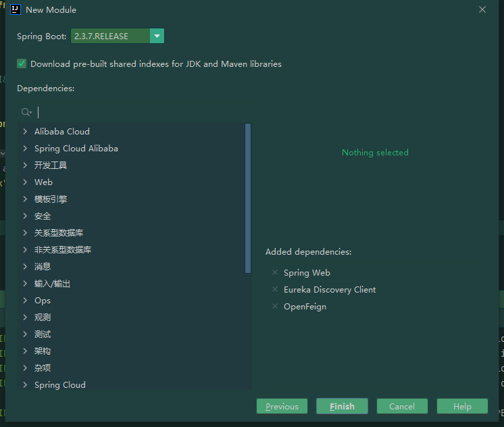The image size is (504, 427).
Task: Select OpenFeign in added dependencies
Action: [x=305, y=307]
